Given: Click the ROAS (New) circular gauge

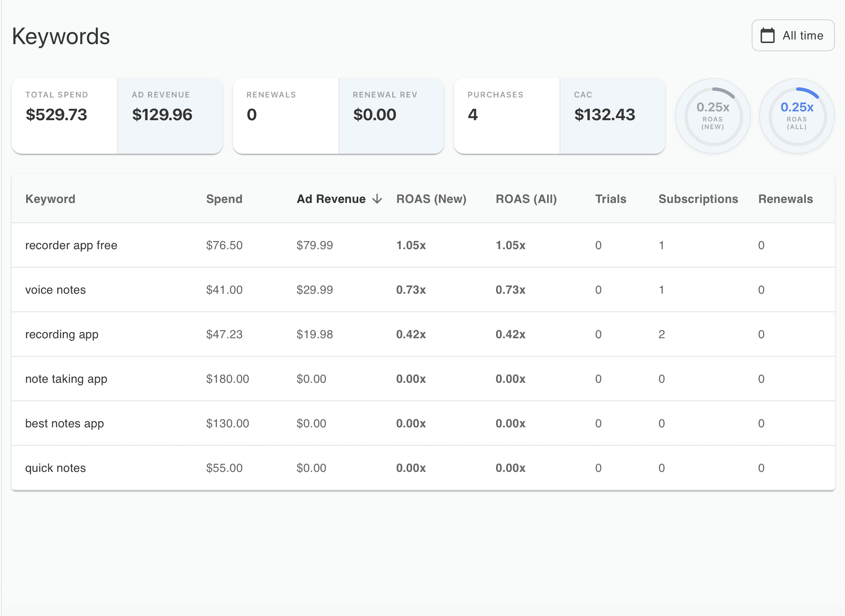Looking at the screenshot, I should (x=713, y=116).
